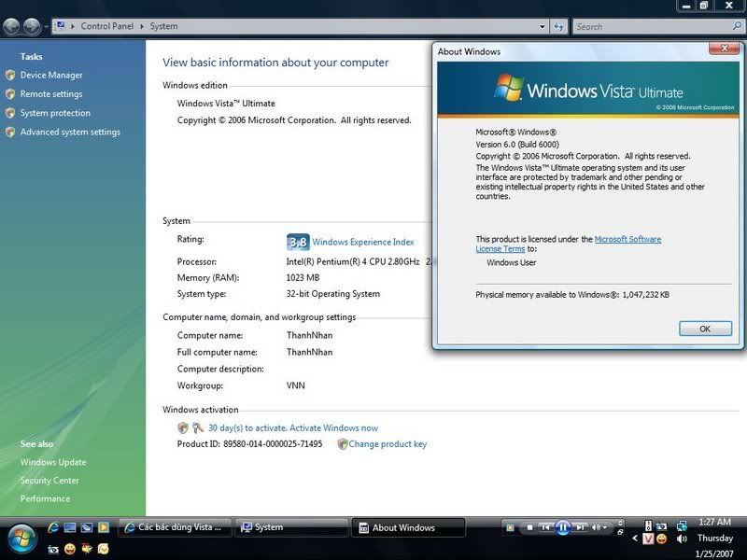747x560 pixels.
Task: Open Device Manager from the Tasks pane
Action: click(51, 75)
